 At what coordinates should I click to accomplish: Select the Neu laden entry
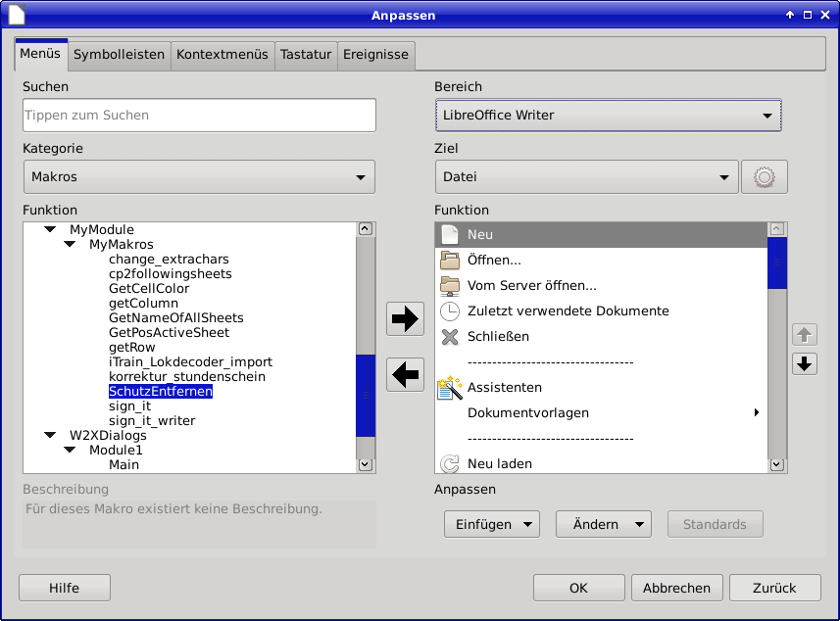point(499,464)
